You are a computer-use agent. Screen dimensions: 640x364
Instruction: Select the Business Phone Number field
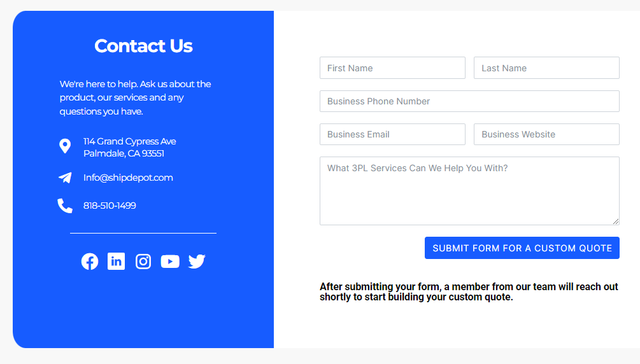tap(469, 101)
